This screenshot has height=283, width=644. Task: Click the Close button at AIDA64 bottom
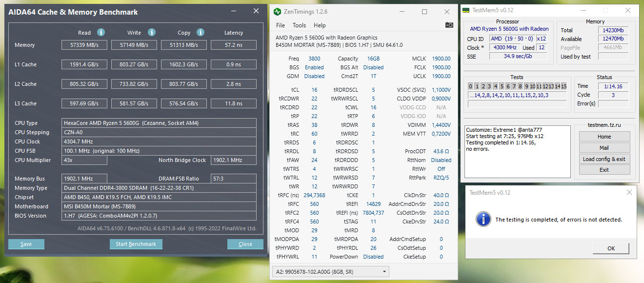(x=245, y=244)
